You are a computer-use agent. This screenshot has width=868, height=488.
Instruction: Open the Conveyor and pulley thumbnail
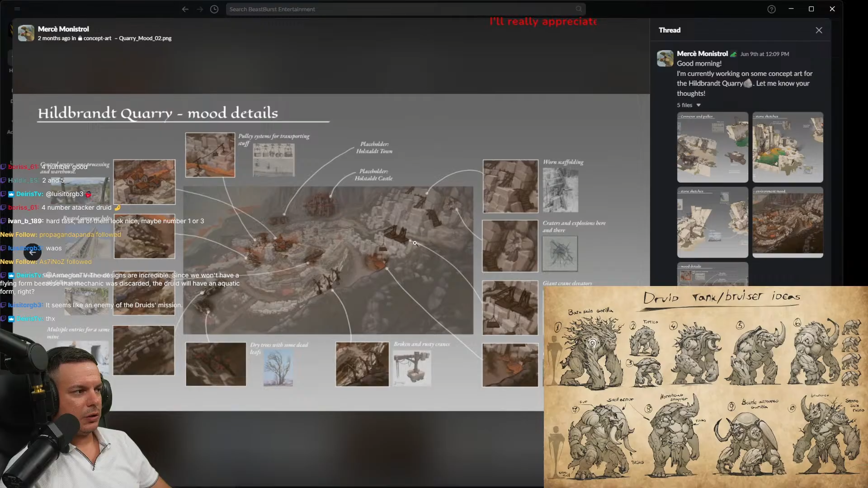coord(712,147)
